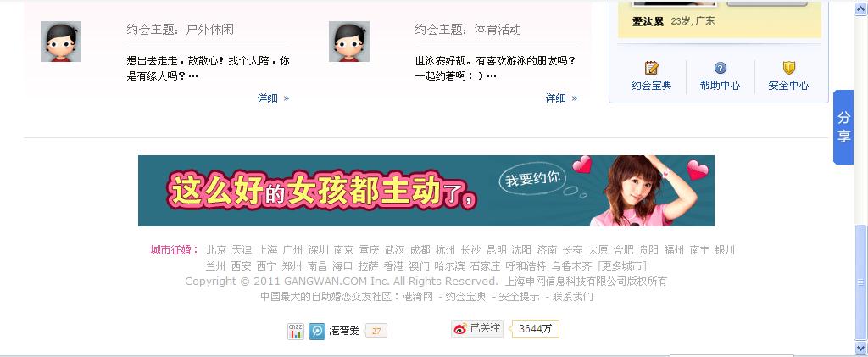Image resolution: width=868 pixels, height=357 pixels.
Task: Open the 安全提示 footer link
Action: tap(519, 297)
